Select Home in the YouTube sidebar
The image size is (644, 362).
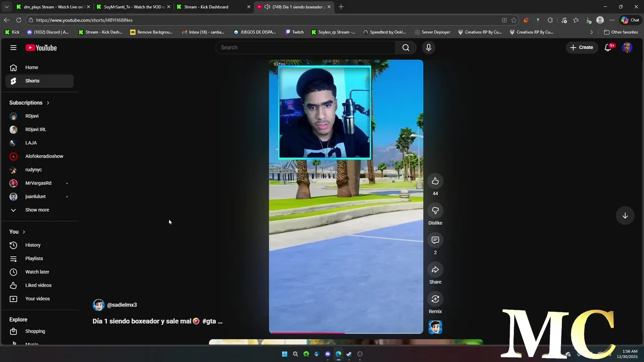click(40, 67)
